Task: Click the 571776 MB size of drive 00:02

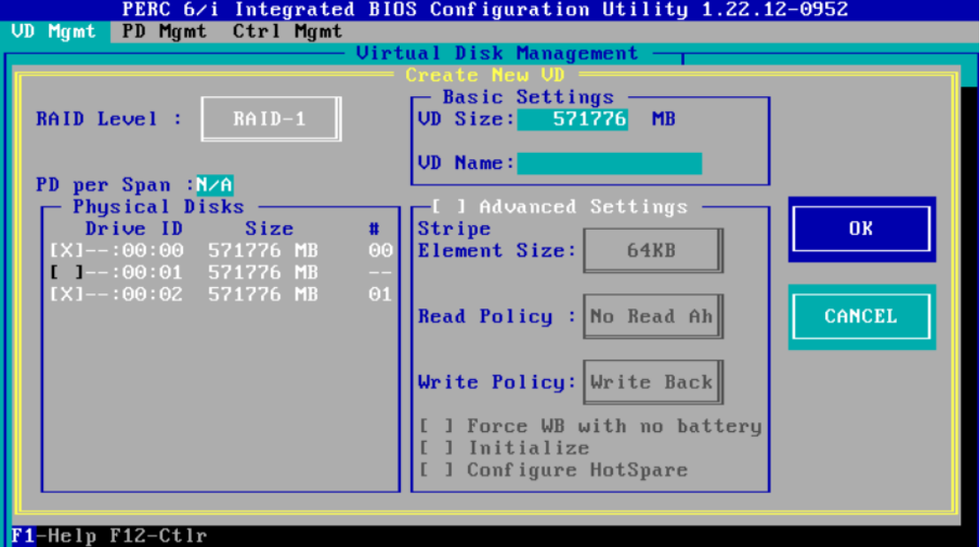Action: click(x=263, y=294)
